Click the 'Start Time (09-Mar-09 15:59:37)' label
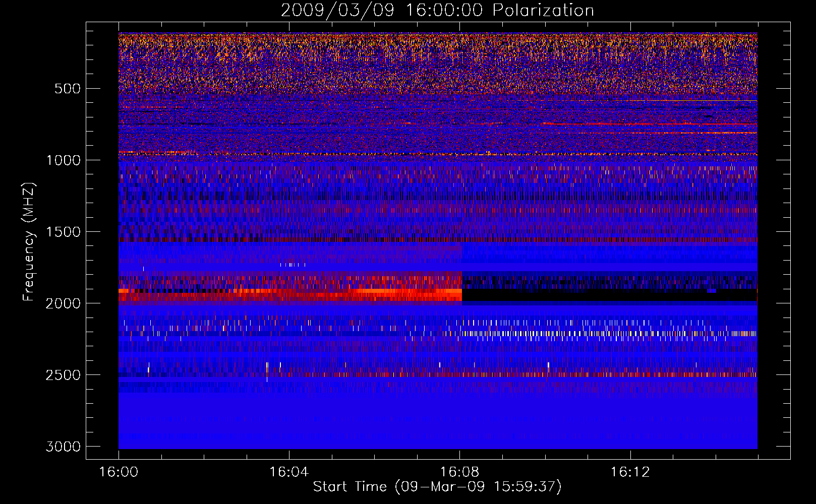 tap(437, 486)
